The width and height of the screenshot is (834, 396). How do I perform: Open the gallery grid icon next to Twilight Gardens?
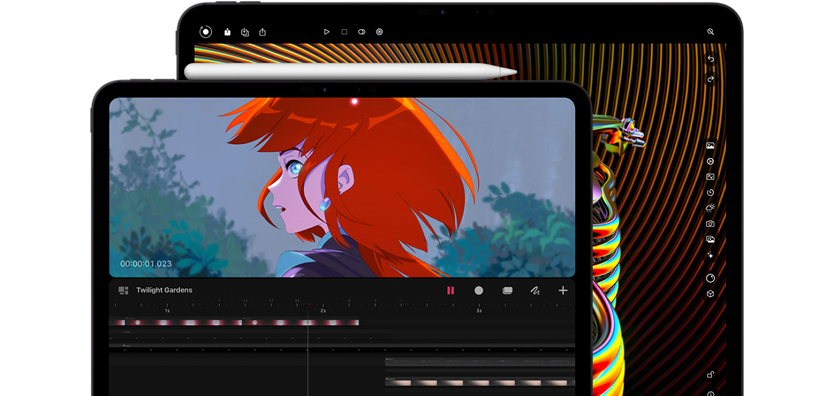pyautogui.click(x=123, y=290)
